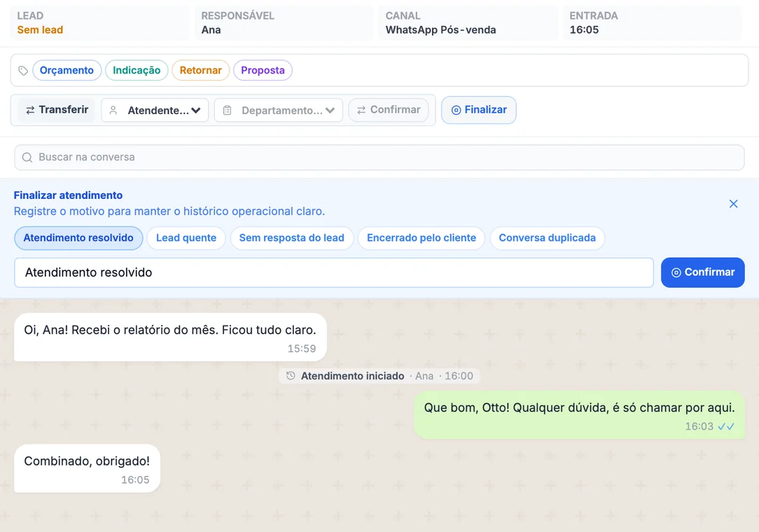This screenshot has height=532, width=759.
Task: Click the Entrada 16:05 value
Action: (584, 30)
